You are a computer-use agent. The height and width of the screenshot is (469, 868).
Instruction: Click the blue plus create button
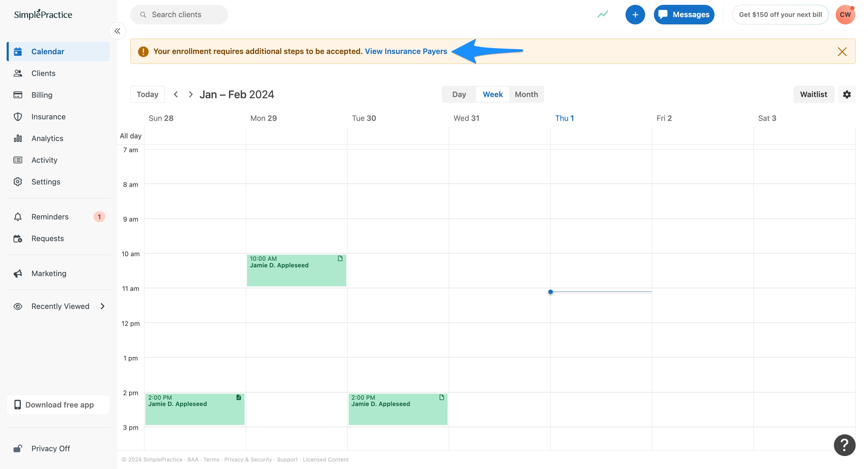[635, 14]
